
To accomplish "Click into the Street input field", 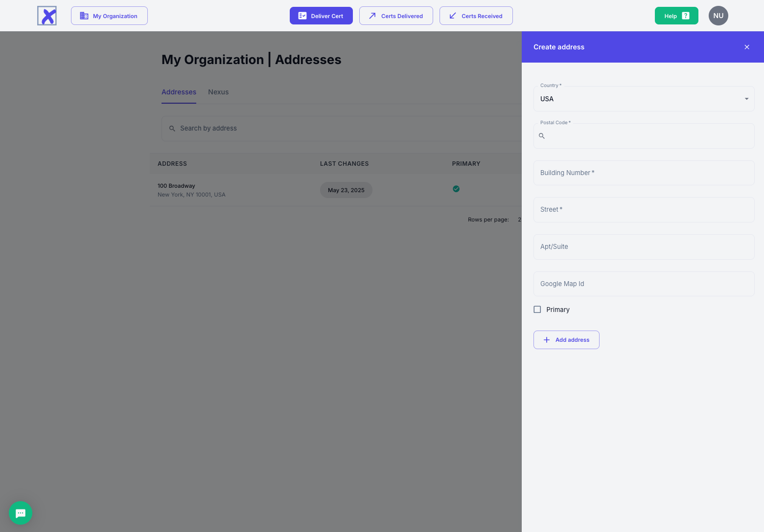I will point(644,210).
